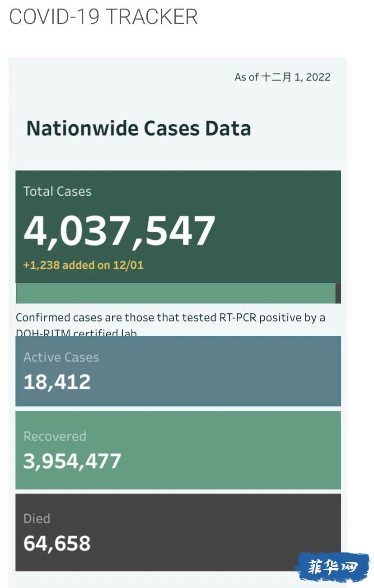Image resolution: width=374 pixels, height=588 pixels.
Task: Click the 64,658 deaths figure
Action: point(57,543)
